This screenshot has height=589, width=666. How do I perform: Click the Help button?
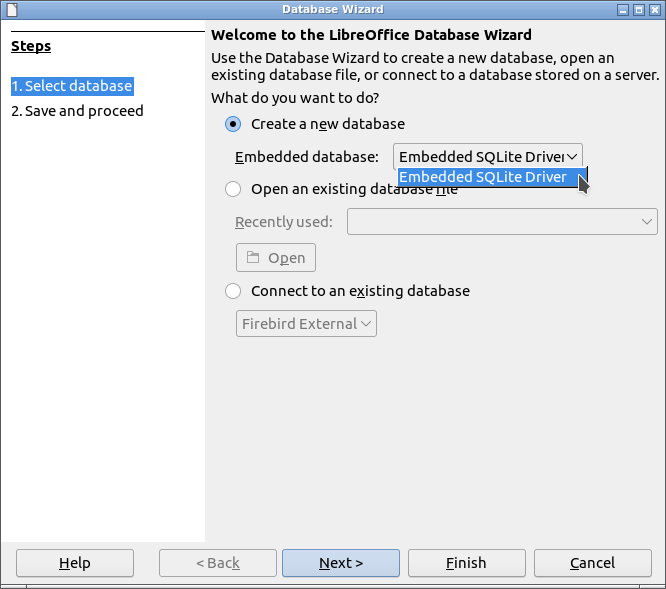[75, 563]
